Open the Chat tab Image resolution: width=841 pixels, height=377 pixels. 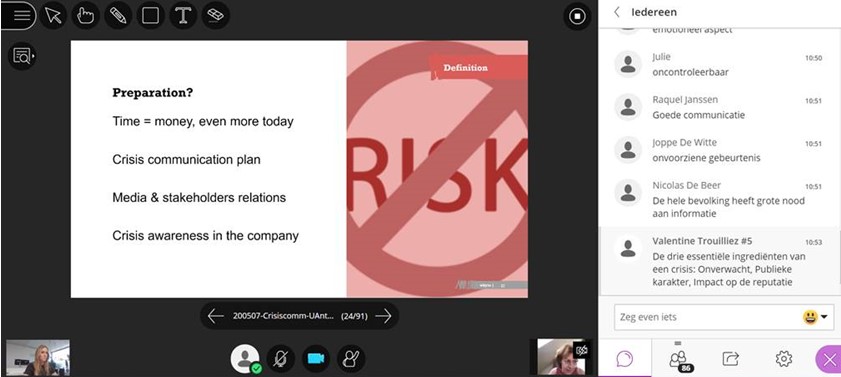pyautogui.click(x=625, y=358)
